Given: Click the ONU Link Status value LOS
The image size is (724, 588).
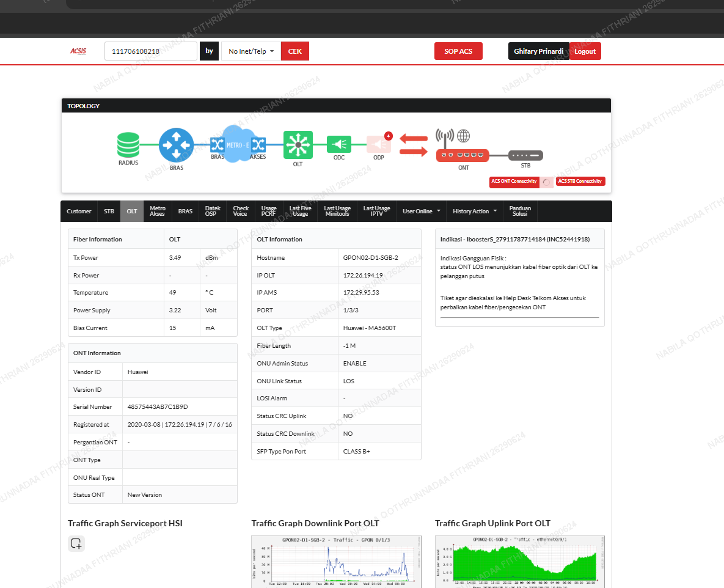Looking at the screenshot, I should tap(349, 381).
